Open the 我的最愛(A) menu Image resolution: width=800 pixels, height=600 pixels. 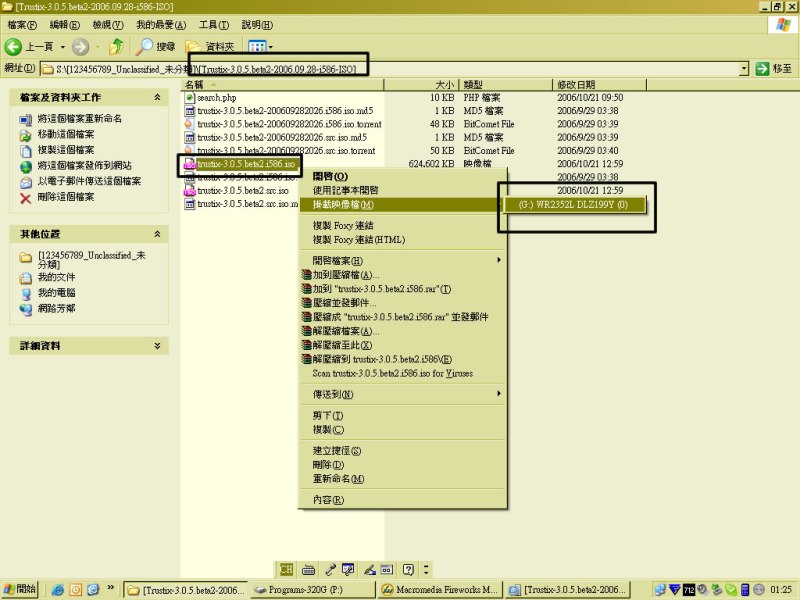(161, 24)
